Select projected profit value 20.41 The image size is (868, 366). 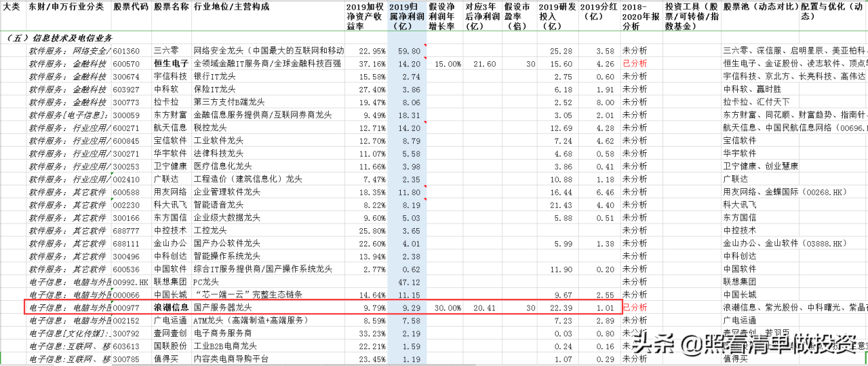pyautogui.click(x=485, y=307)
